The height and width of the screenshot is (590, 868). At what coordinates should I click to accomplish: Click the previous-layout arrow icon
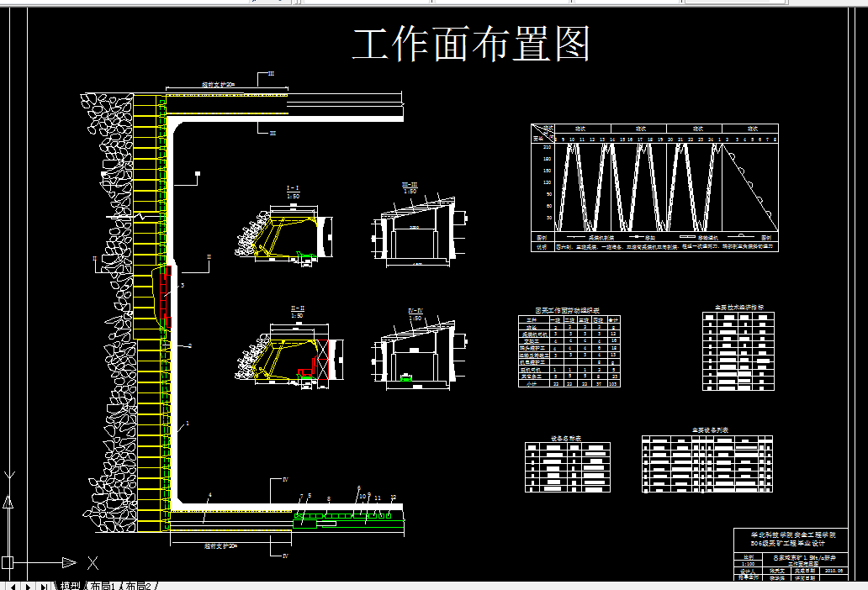coord(13,584)
